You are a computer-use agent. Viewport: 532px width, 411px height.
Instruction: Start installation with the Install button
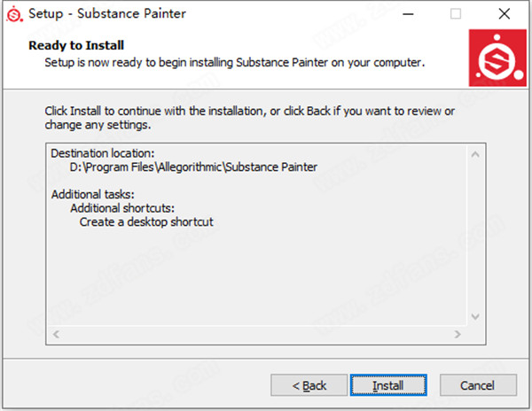point(388,385)
